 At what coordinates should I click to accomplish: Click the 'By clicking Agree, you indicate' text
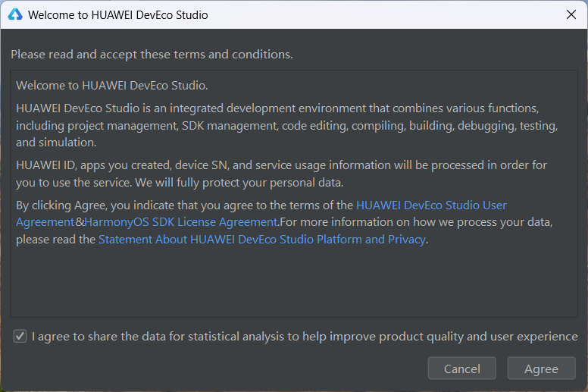point(184,205)
